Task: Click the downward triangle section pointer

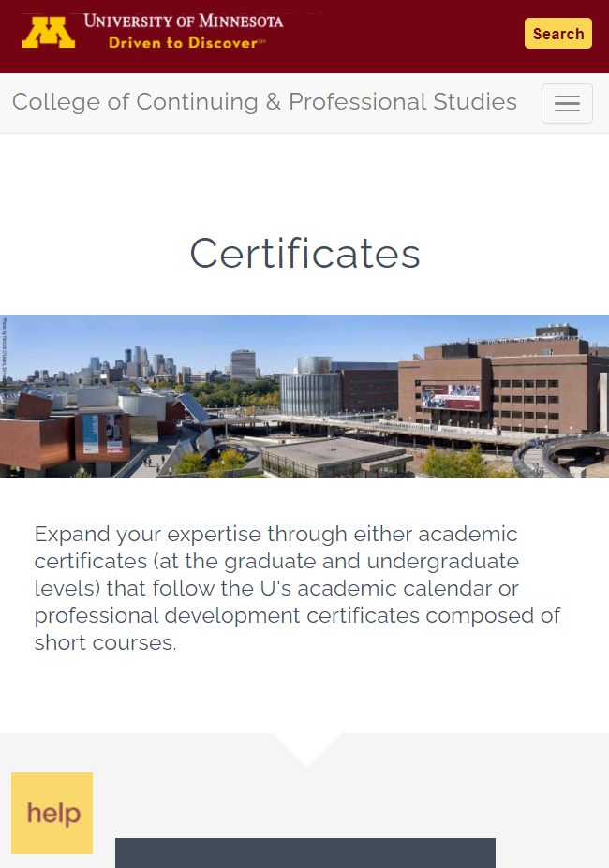Action: tap(306, 749)
